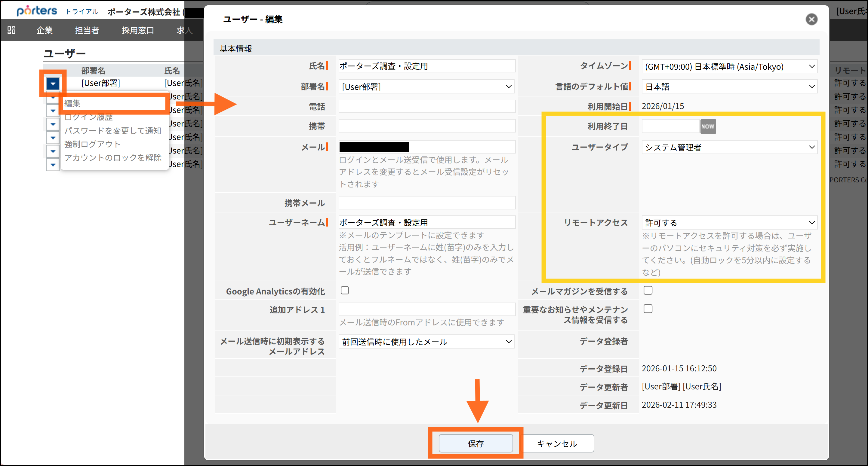Image resolution: width=868 pixels, height=466 pixels.
Task: Close the ユーザー - 編集 dialog with X icon
Action: [x=811, y=19]
